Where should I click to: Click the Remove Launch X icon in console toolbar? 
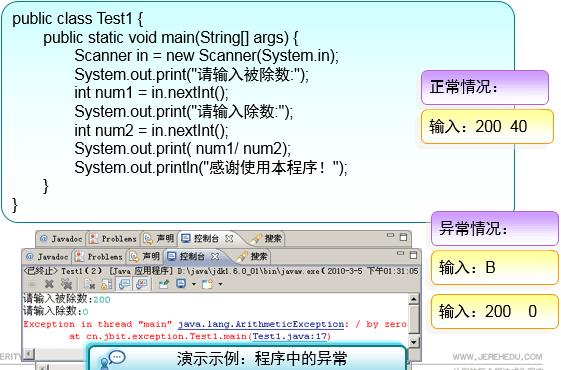[x=49, y=284]
